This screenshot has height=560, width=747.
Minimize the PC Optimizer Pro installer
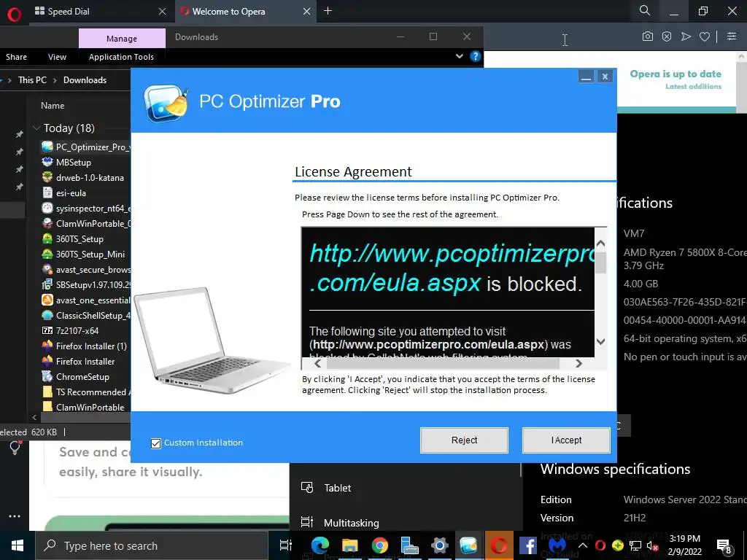click(586, 76)
